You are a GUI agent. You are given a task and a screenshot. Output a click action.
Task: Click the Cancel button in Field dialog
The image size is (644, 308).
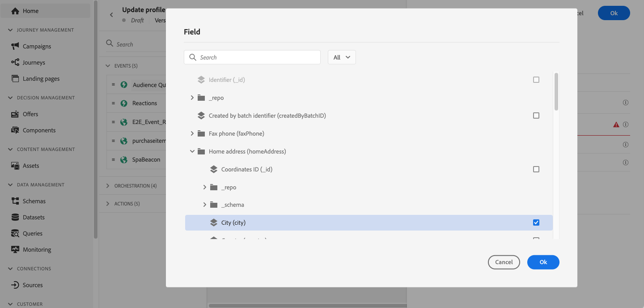pos(504,262)
